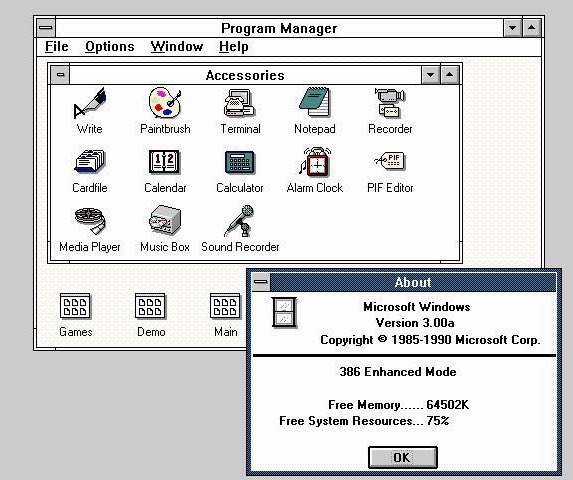Open the Calendar icon
The height and width of the screenshot is (480, 573).
(x=164, y=161)
